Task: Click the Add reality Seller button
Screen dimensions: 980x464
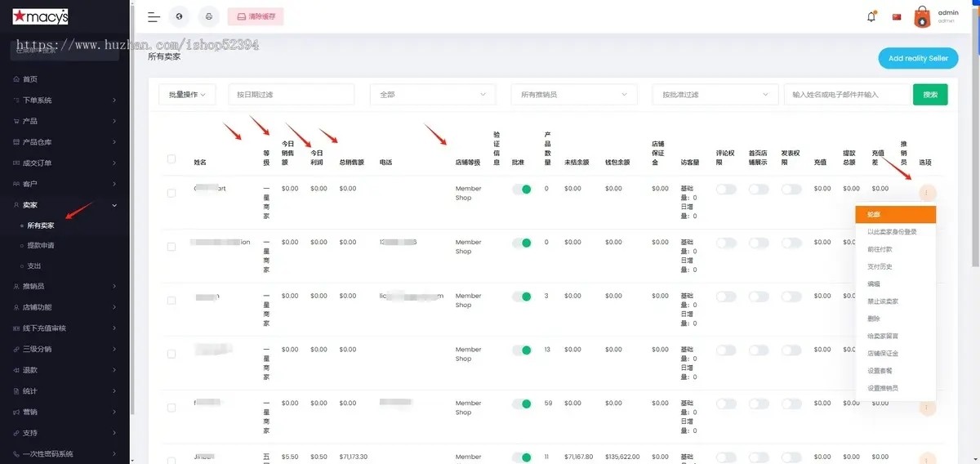Action: click(918, 58)
